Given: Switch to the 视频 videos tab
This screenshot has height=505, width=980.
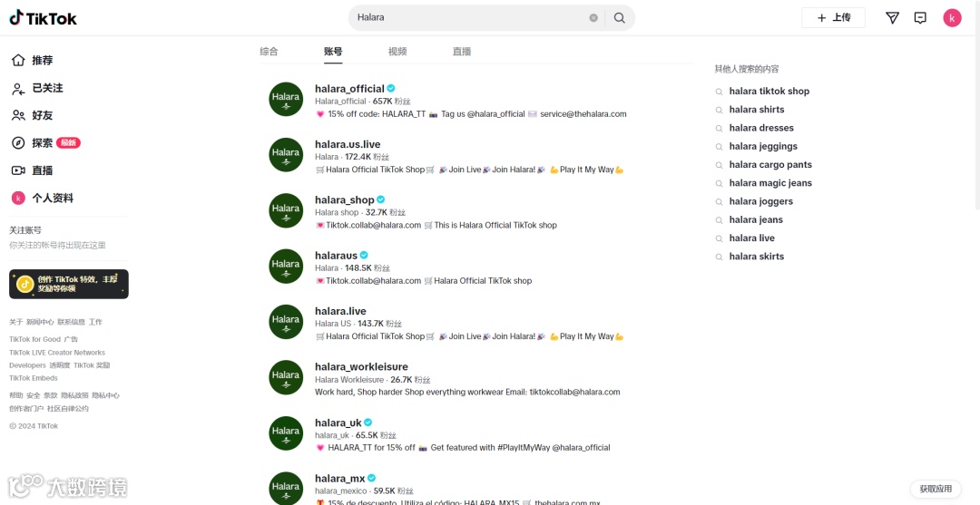Looking at the screenshot, I should pos(397,51).
